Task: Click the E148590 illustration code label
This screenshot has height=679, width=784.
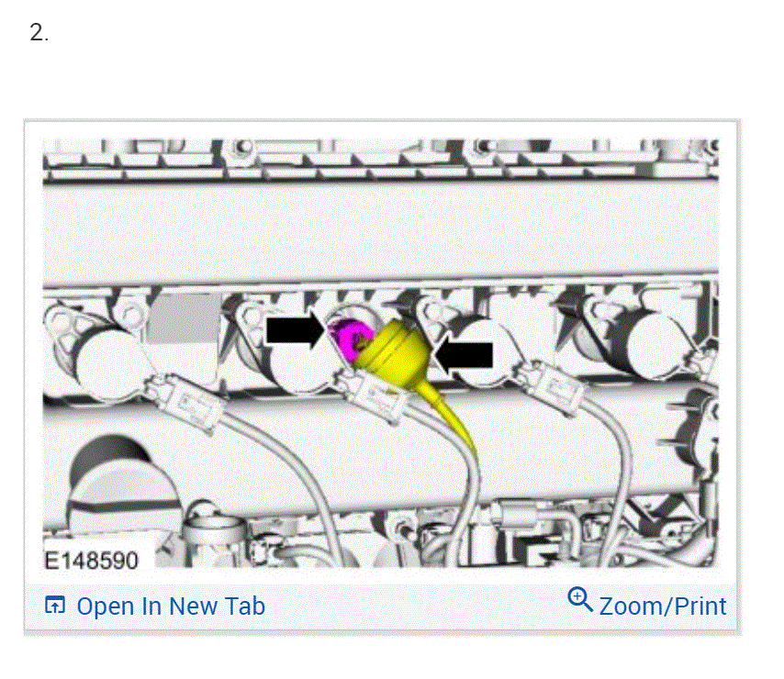Action: pos(91,560)
